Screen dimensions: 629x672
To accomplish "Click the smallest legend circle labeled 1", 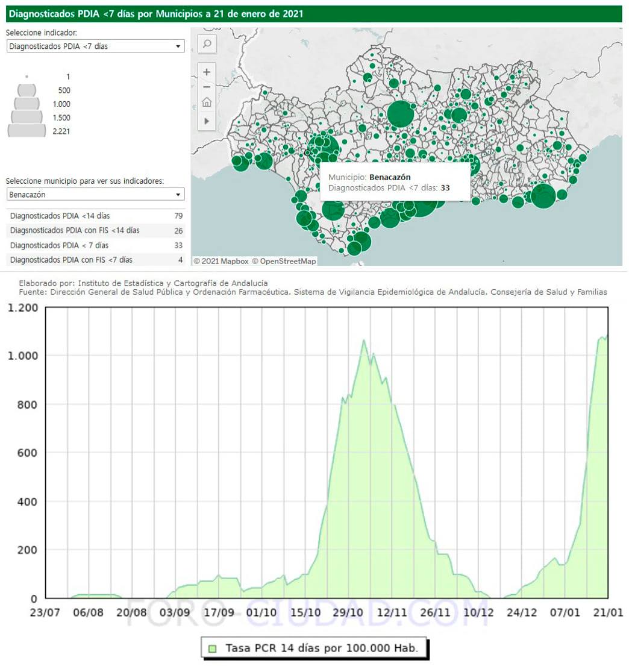I will pyautogui.click(x=27, y=77).
